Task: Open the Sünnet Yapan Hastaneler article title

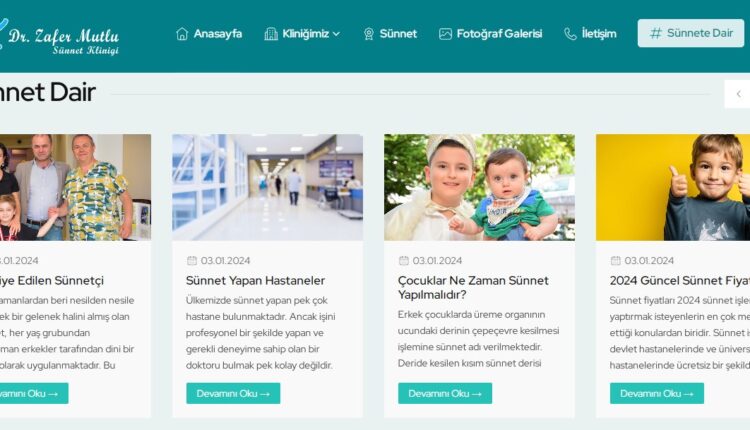Action: (255, 280)
